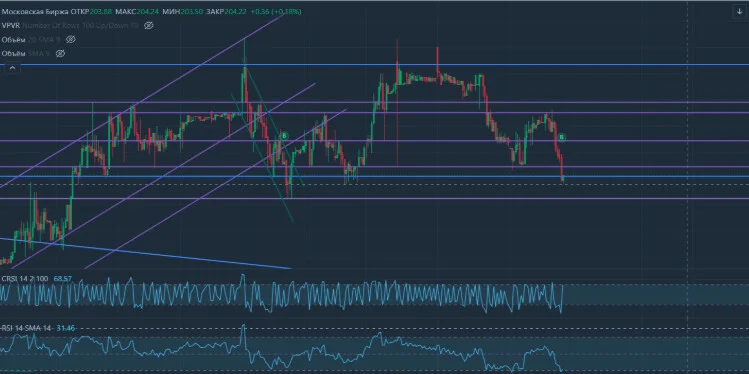The width and height of the screenshot is (749, 374).
Task: Click VPVR parameters Number Of Rows 100
Action: click(52, 25)
